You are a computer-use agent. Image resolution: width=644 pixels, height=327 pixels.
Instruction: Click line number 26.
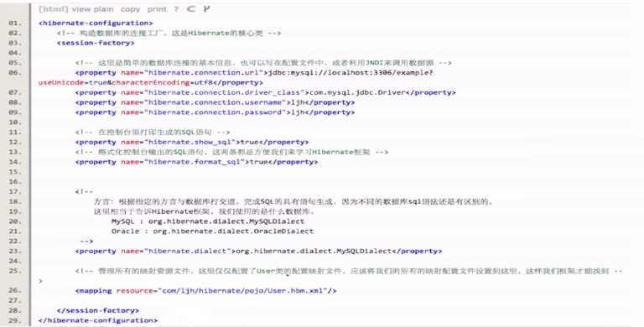[15, 291]
